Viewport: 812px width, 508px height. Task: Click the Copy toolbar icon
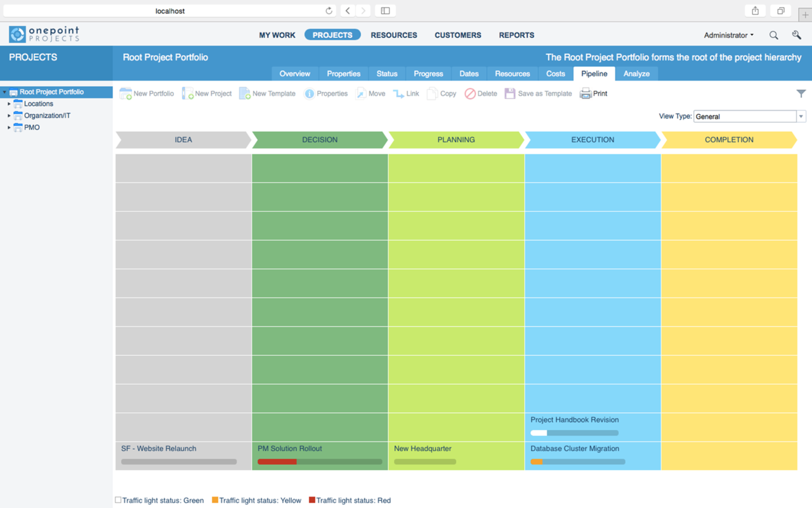click(x=432, y=93)
